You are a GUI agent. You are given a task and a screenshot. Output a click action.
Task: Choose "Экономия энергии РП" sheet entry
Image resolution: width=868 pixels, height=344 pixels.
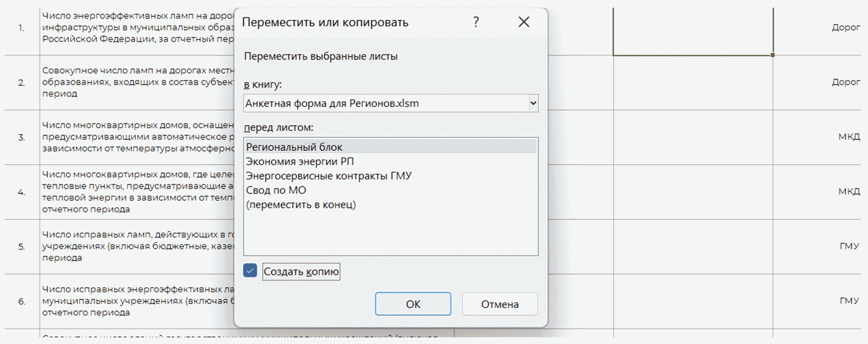(x=300, y=162)
